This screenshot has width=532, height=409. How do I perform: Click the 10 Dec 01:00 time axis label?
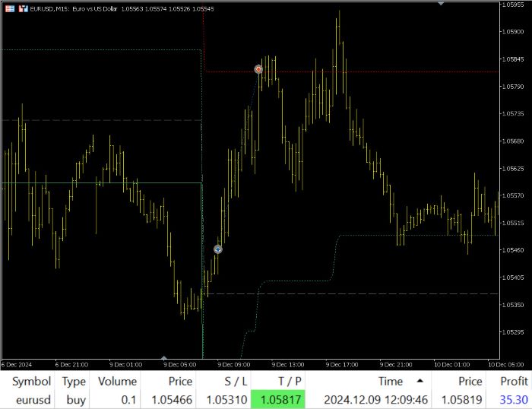coord(451,365)
